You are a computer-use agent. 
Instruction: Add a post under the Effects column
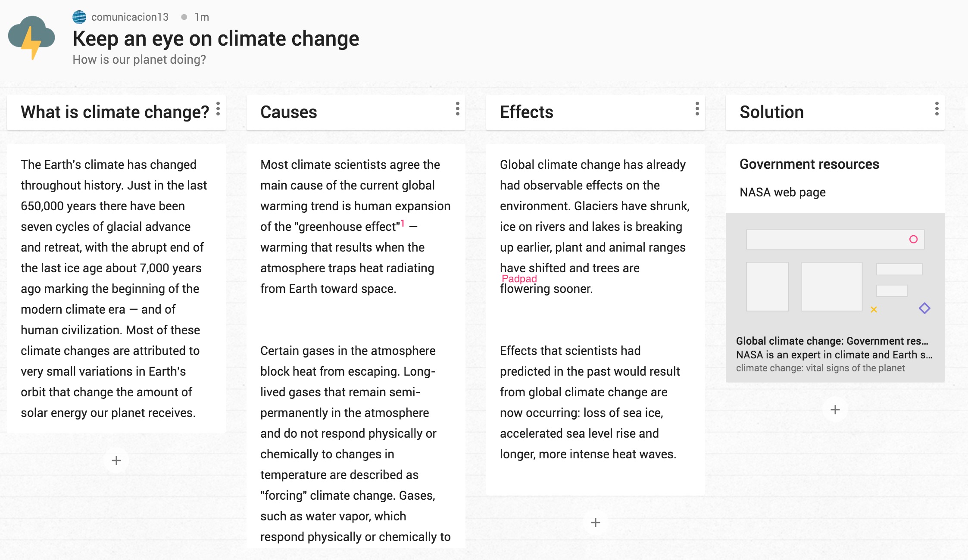[596, 523]
